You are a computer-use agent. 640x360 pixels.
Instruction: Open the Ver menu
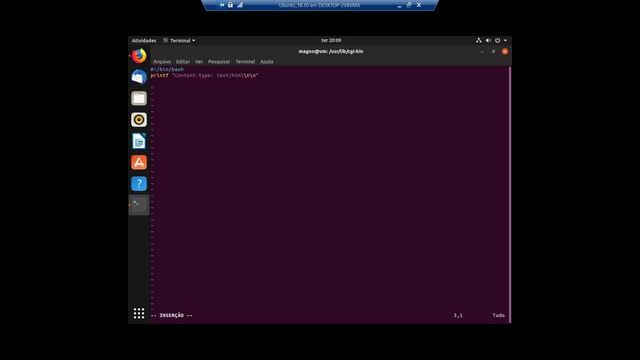point(199,62)
